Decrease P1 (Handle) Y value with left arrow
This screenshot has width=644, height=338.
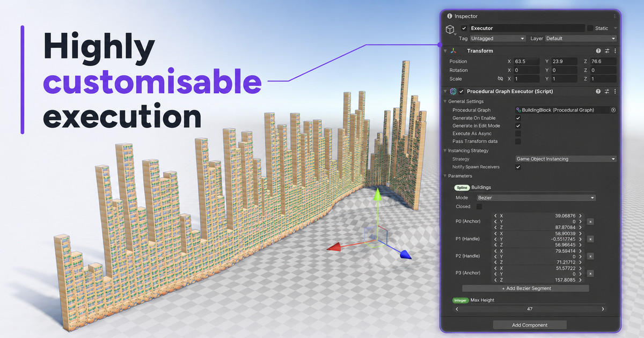tap(495, 239)
